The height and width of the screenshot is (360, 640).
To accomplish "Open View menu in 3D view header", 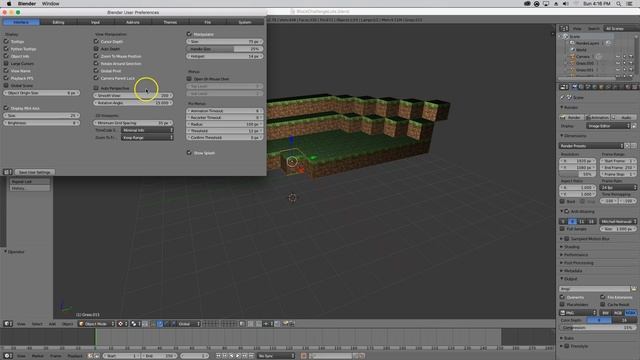I will click(21, 324).
